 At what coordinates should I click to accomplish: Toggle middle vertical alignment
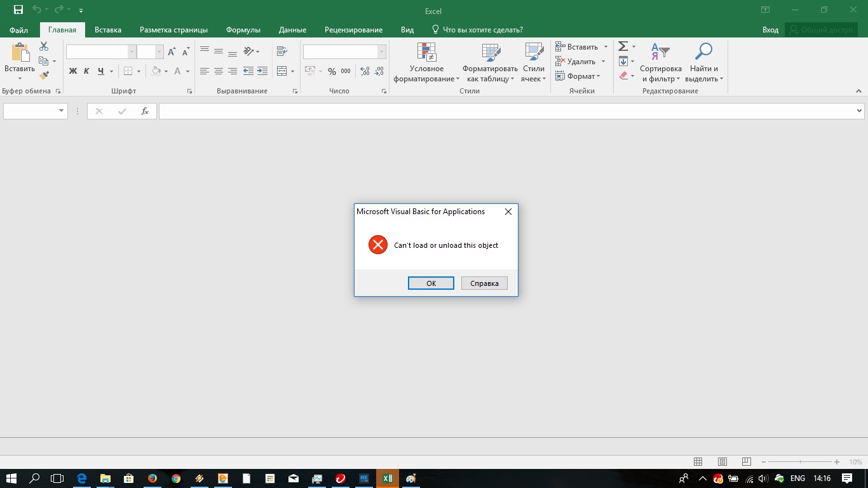[x=219, y=52]
